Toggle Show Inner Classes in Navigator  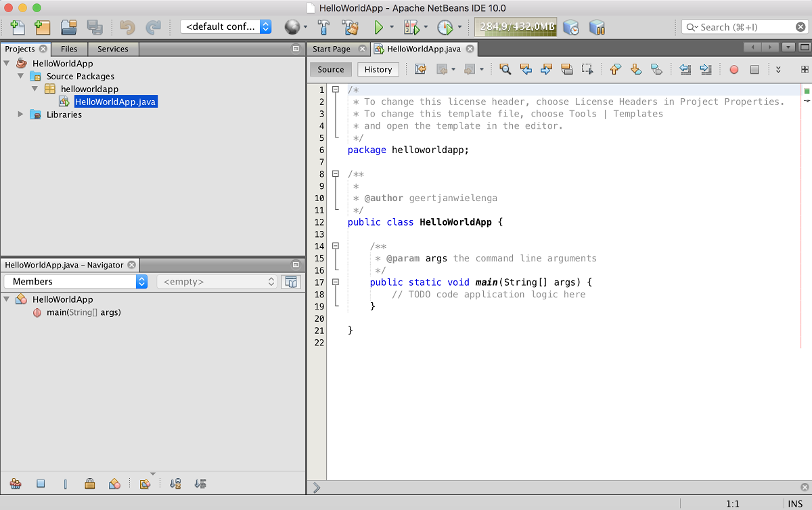coord(114,484)
